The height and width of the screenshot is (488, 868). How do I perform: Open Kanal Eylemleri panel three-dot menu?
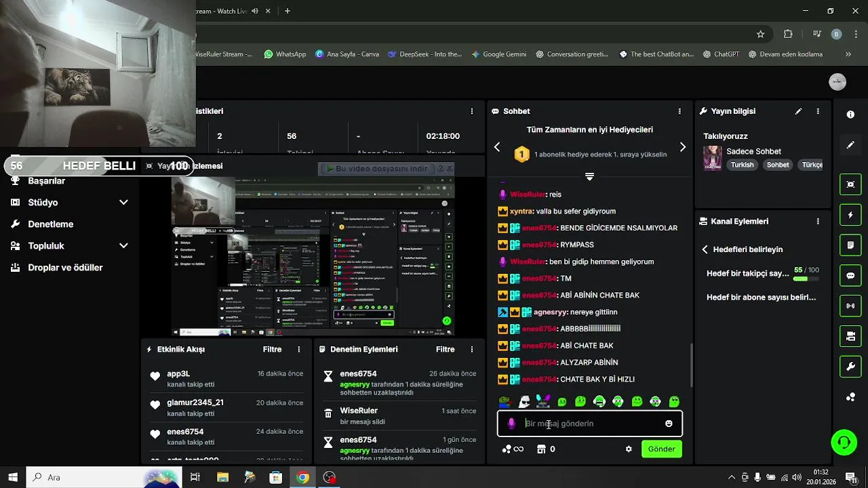(x=818, y=222)
